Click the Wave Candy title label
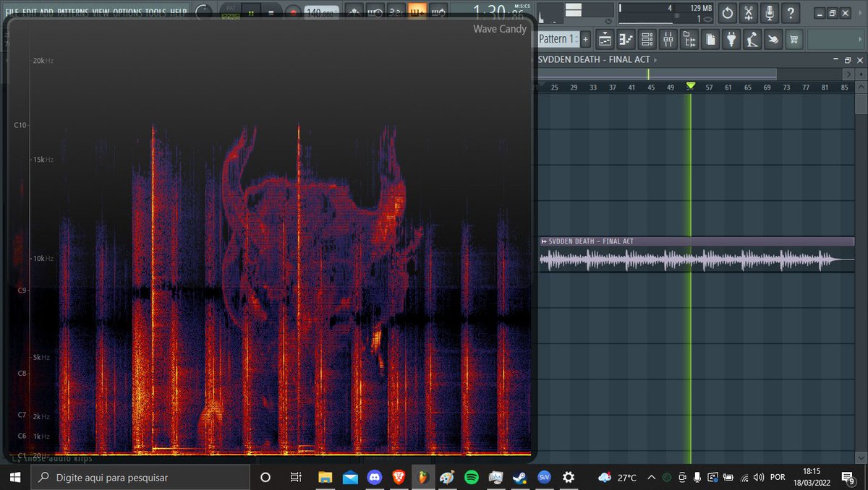This screenshot has width=868, height=490. point(500,29)
